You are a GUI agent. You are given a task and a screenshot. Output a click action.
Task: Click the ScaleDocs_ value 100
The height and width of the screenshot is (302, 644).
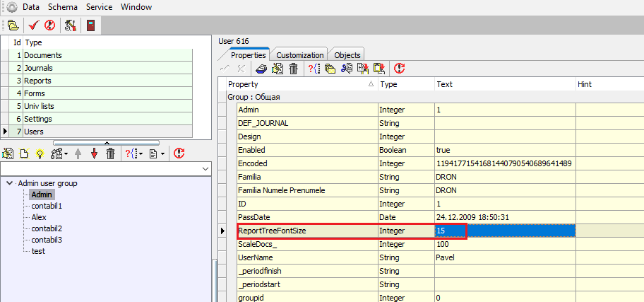tap(505, 245)
